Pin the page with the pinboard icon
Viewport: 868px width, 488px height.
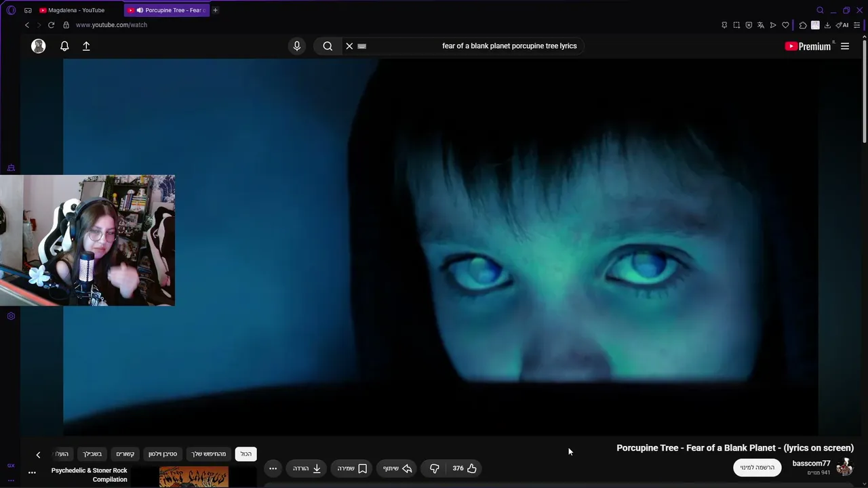(724, 25)
